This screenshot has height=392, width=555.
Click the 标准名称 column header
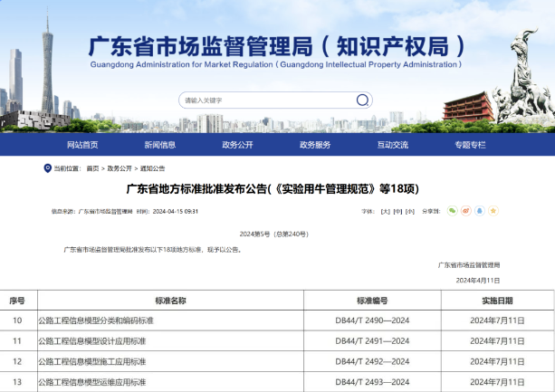pos(170,301)
